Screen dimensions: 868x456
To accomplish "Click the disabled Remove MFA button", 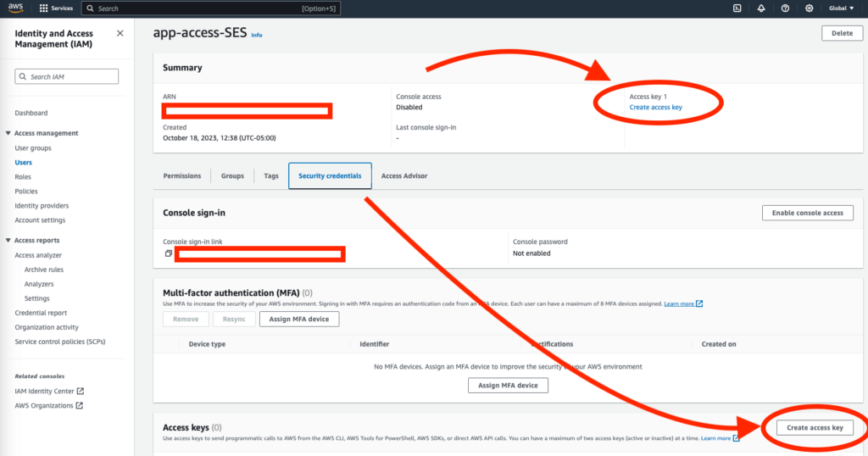I will (x=186, y=320).
